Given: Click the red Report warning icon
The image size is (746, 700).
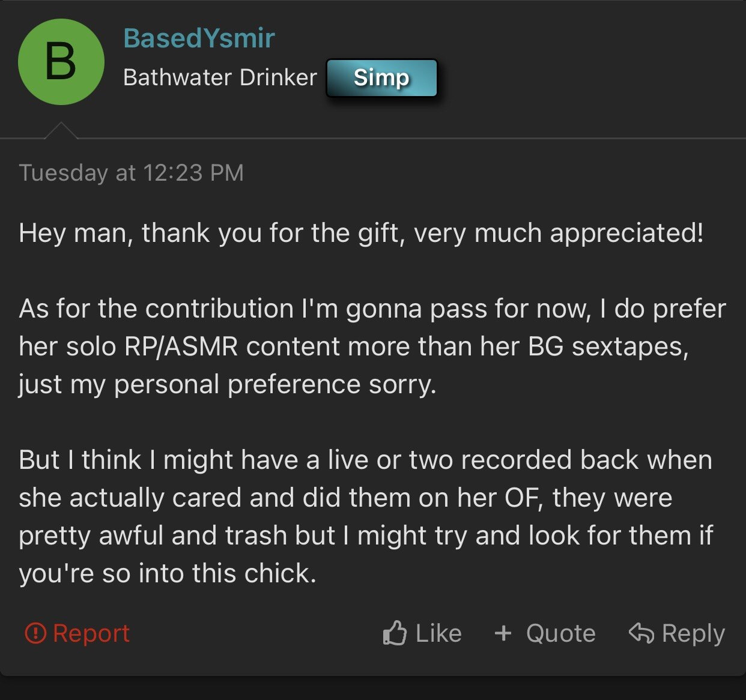Looking at the screenshot, I should click(x=35, y=633).
